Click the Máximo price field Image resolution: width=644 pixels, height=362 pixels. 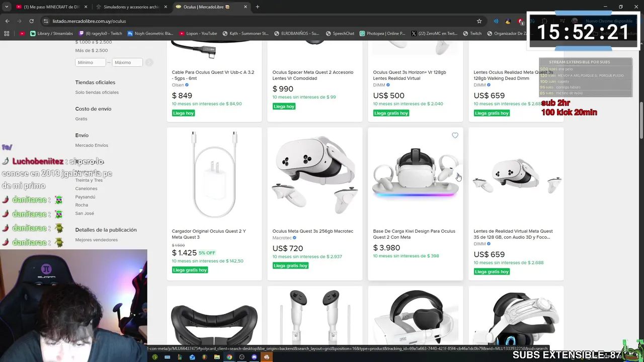127,62
